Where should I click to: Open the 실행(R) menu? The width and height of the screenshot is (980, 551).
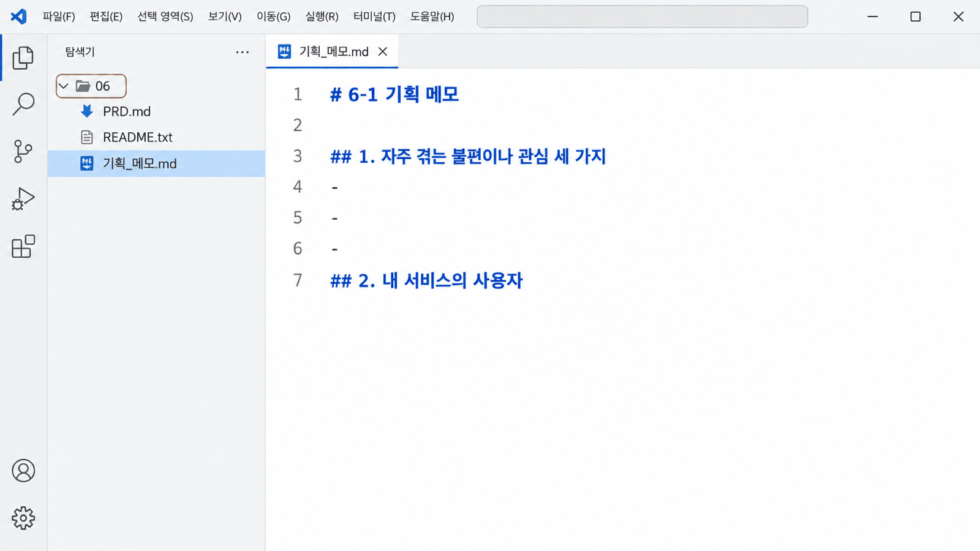[x=322, y=17]
